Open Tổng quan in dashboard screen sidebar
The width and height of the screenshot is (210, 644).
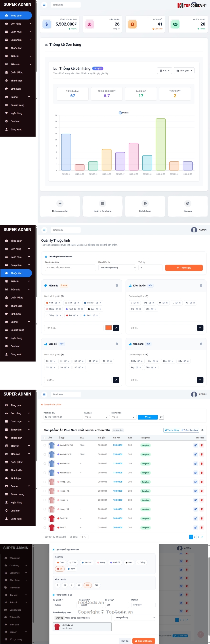16,15
